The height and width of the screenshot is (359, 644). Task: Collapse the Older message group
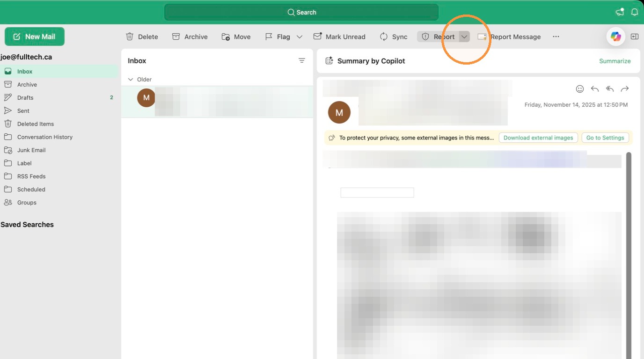pos(131,80)
